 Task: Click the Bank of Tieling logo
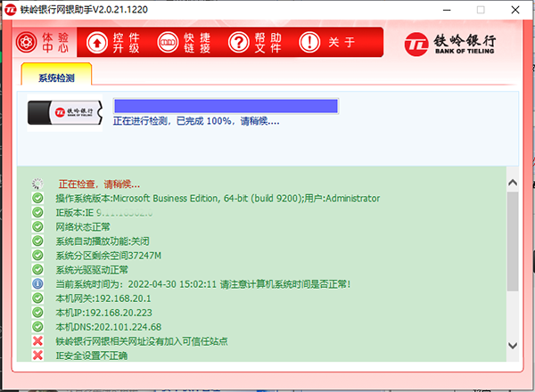coord(450,45)
